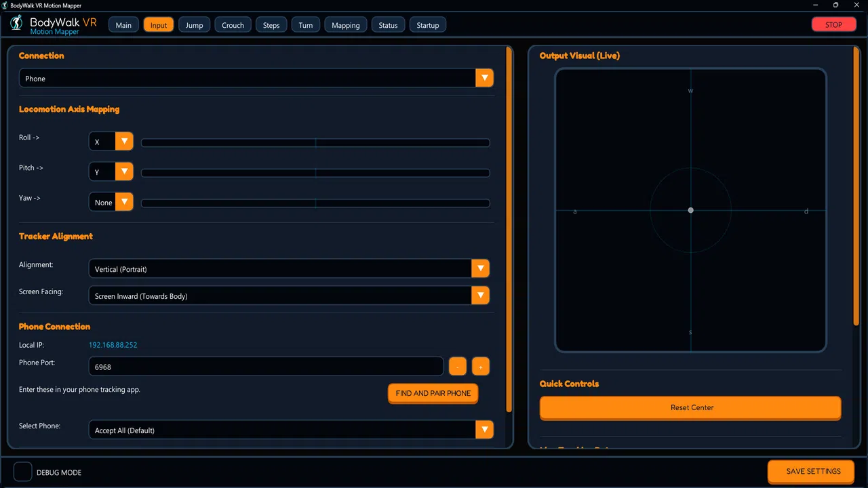Screen dimensions: 868x488
Task: Expand the Screen Facing dropdown
Action: click(289, 296)
